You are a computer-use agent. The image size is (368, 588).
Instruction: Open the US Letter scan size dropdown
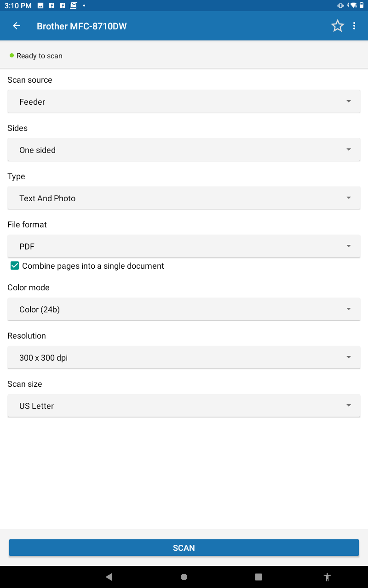tap(184, 406)
